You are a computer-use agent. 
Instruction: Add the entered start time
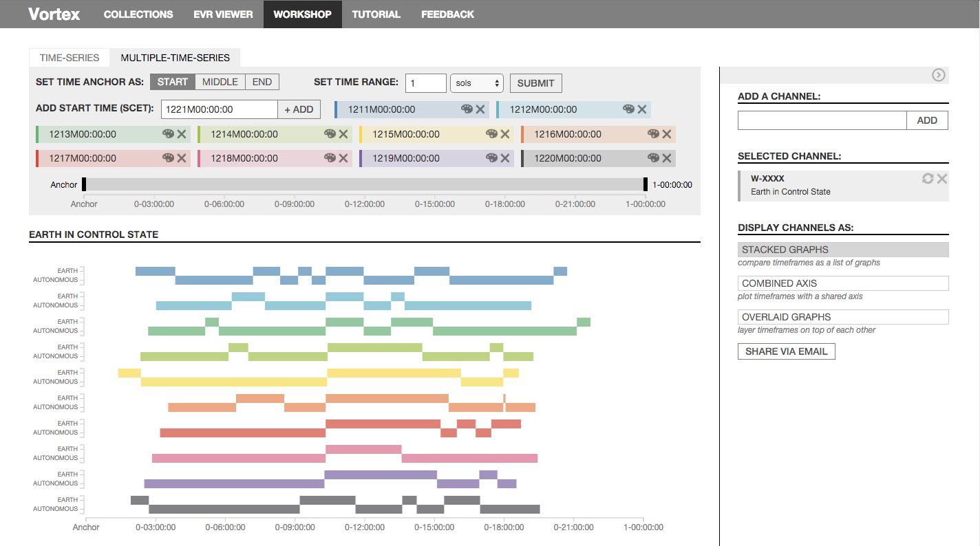(299, 109)
